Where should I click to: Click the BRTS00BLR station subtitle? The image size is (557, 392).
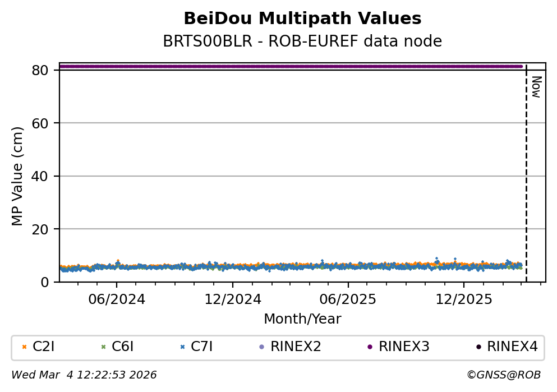point(302,41)
